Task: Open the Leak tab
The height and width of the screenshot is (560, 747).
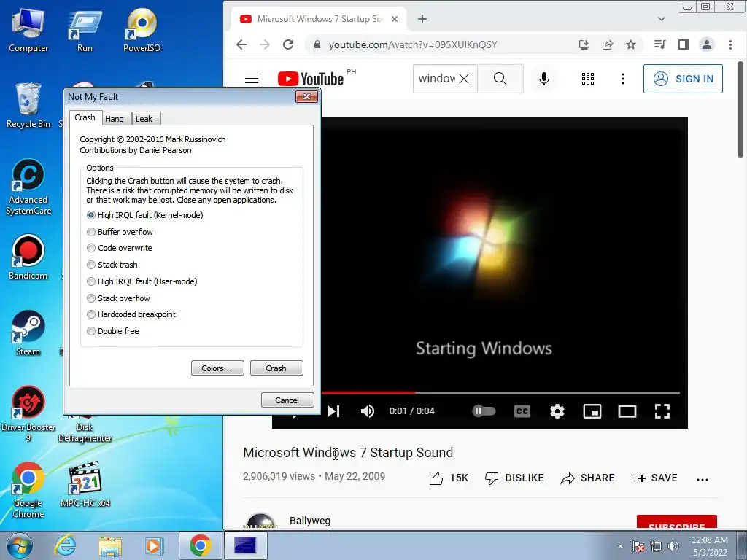Action: (x=144, y=119)
